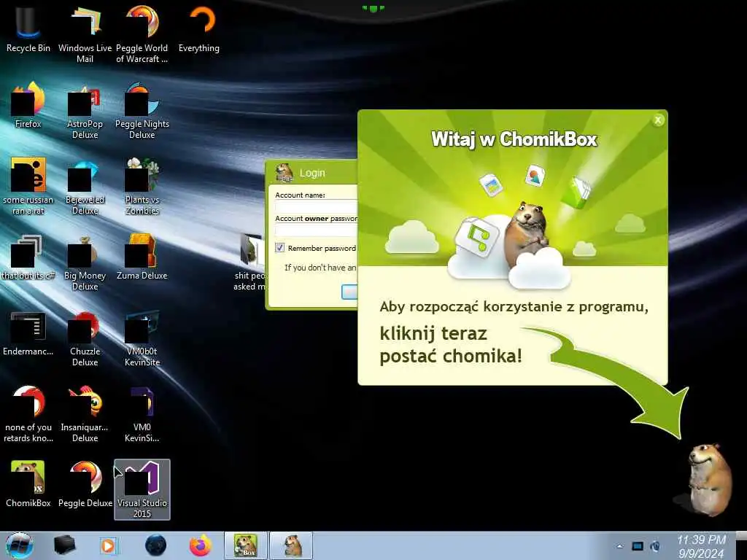Select the Endermanc... desktop icon
Screen dimensions: 747x560
[x=28, y=333]
